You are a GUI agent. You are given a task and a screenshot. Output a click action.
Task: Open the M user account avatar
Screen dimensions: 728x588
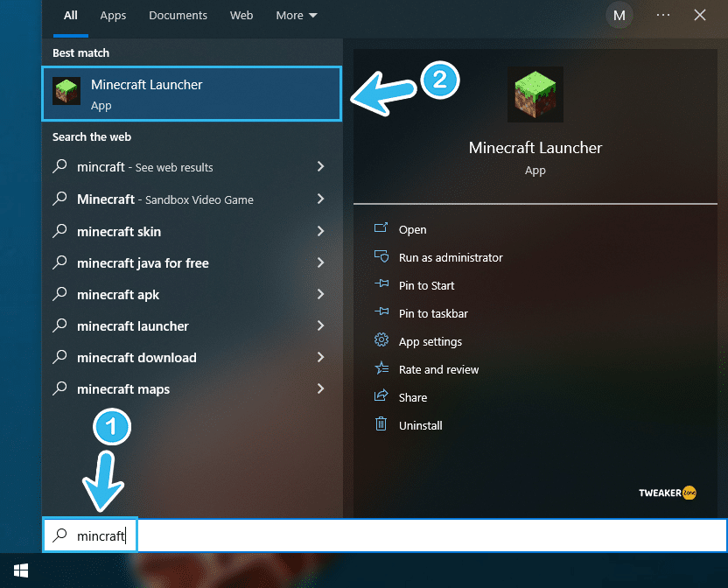tap(619, 16)
